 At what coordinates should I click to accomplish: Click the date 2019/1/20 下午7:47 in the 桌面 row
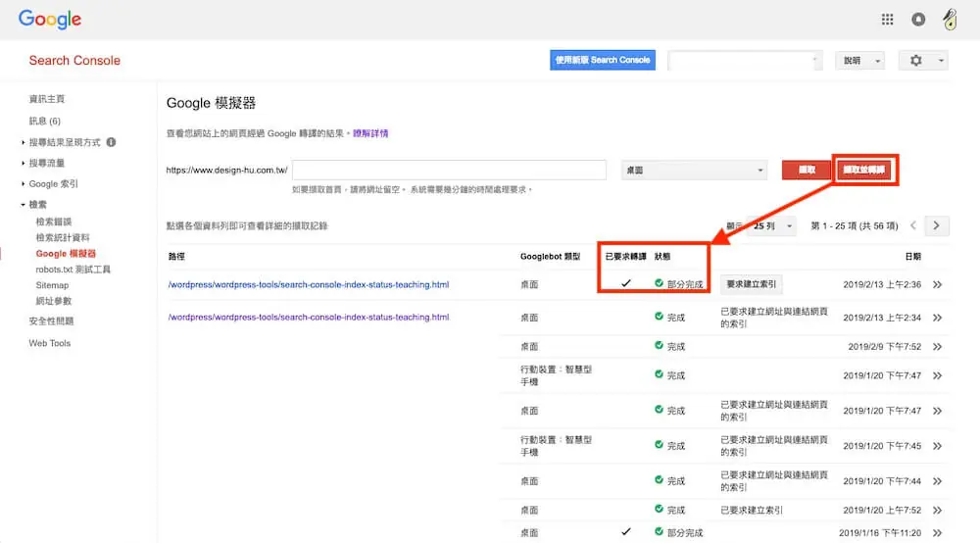click(x=882, y=411)
